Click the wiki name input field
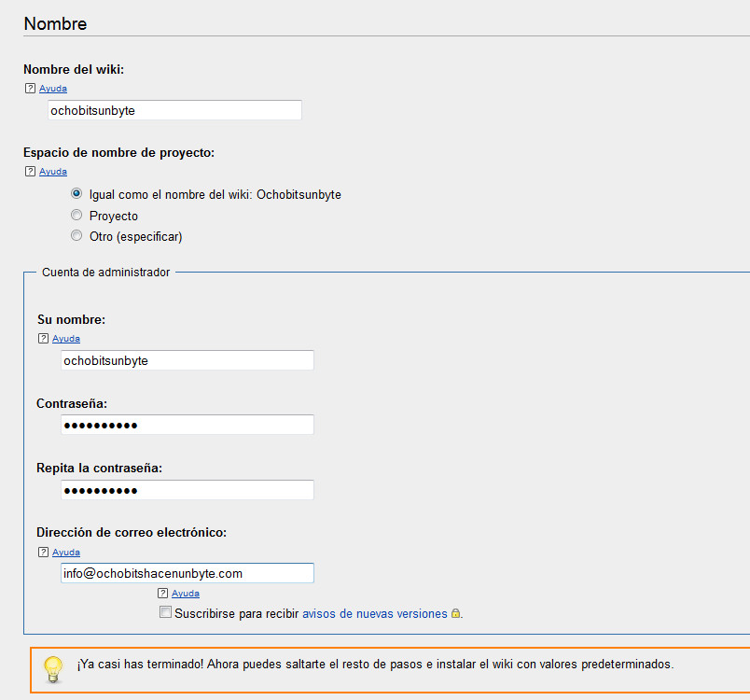Screen dimensions: 750x700 pos(174,110)
